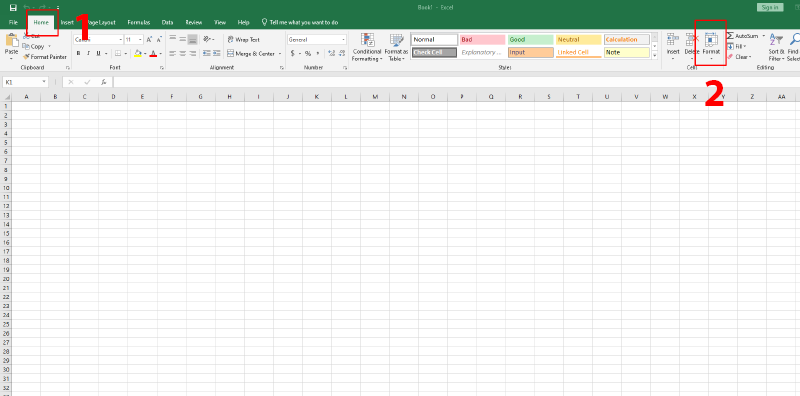Click Tell me what you want to do
The height and width of the screenshot is (396, 800).
pyautogui.click(x=299, y=22)
